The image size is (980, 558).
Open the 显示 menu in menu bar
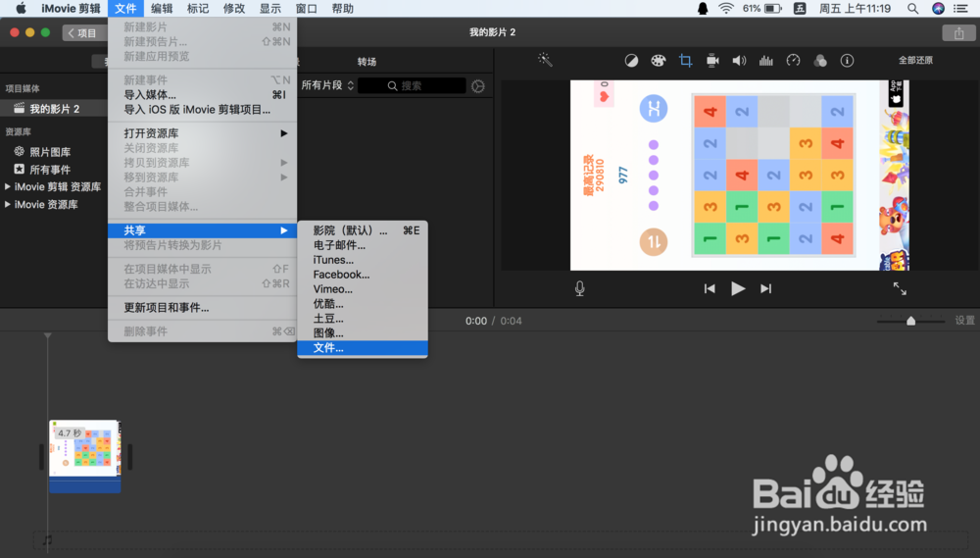point(270,8)
